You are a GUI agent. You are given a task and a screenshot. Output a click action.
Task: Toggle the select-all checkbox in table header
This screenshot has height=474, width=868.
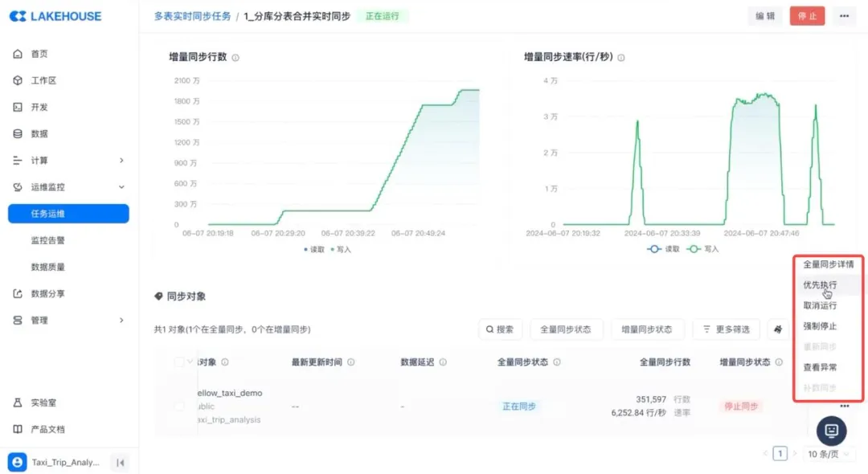point(178,362)
